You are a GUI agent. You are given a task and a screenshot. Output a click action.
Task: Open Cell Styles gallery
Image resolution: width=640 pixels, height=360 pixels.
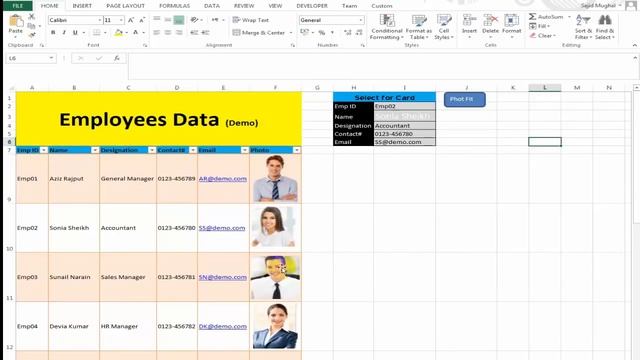click(x=444, y=27)
